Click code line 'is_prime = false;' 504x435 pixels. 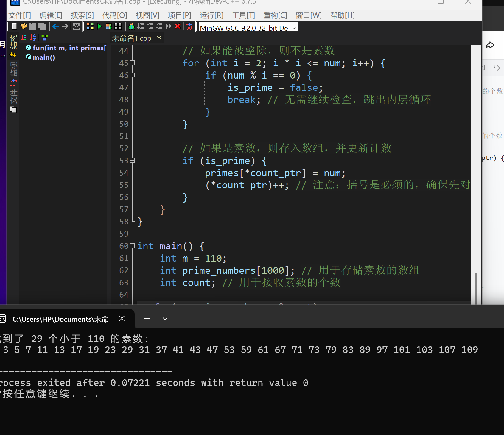(x=275, y=87)
